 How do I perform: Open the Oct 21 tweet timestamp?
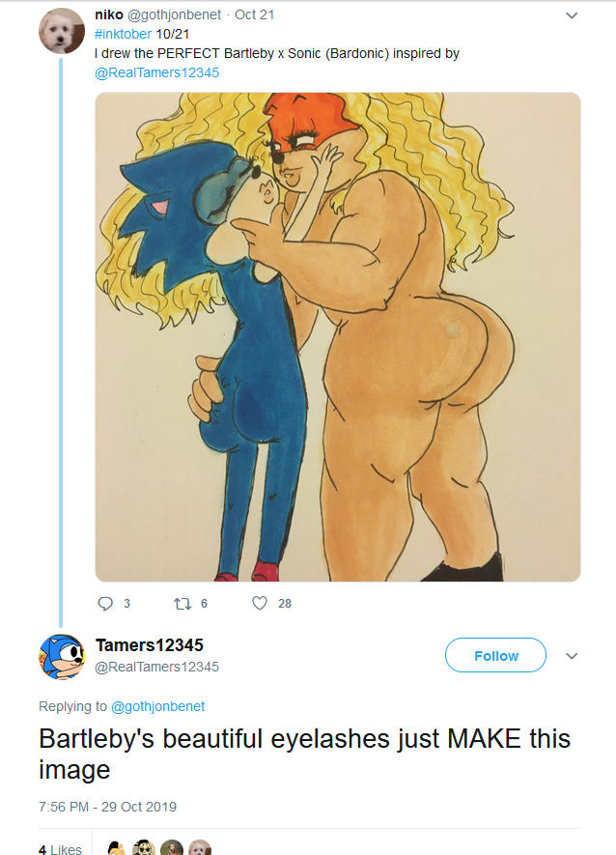pos(255,15)
